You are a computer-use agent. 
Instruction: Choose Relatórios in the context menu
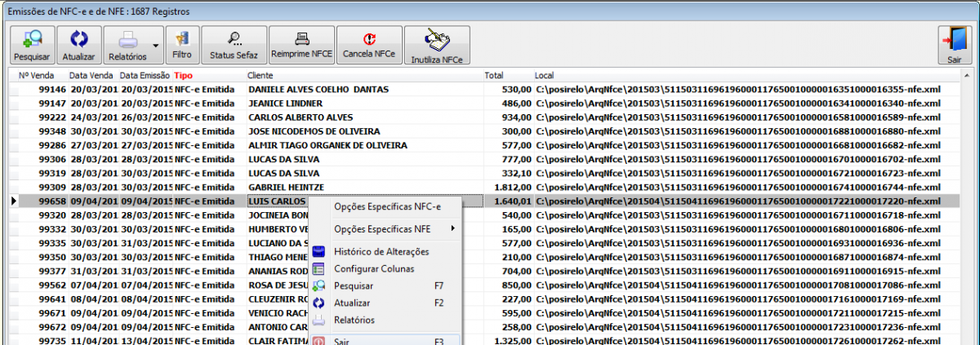click(x=384, y=321)
